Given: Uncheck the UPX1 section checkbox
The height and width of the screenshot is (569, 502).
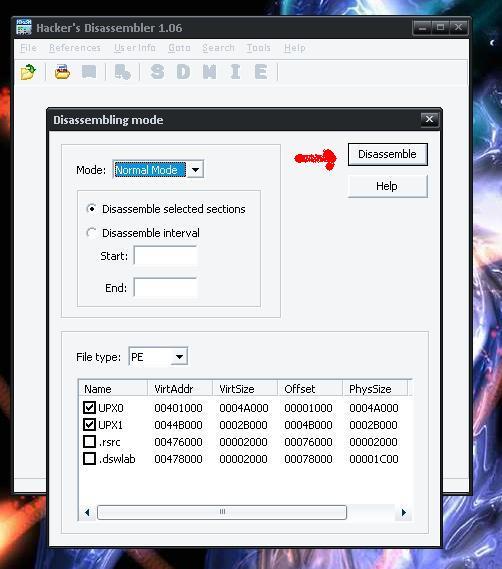Looking at the screenshot, I should [x=89, y=425].
